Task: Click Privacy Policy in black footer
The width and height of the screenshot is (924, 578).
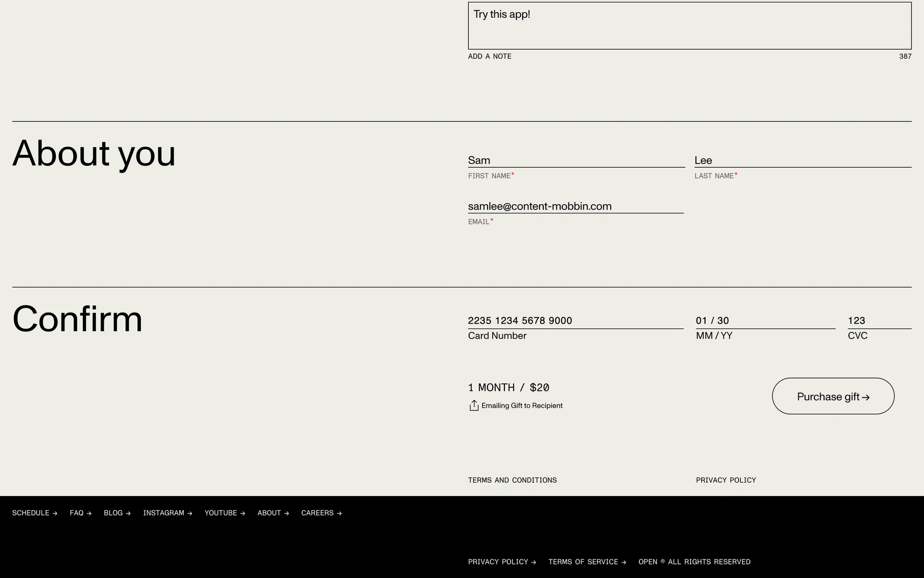Action: tap(501, 562)
